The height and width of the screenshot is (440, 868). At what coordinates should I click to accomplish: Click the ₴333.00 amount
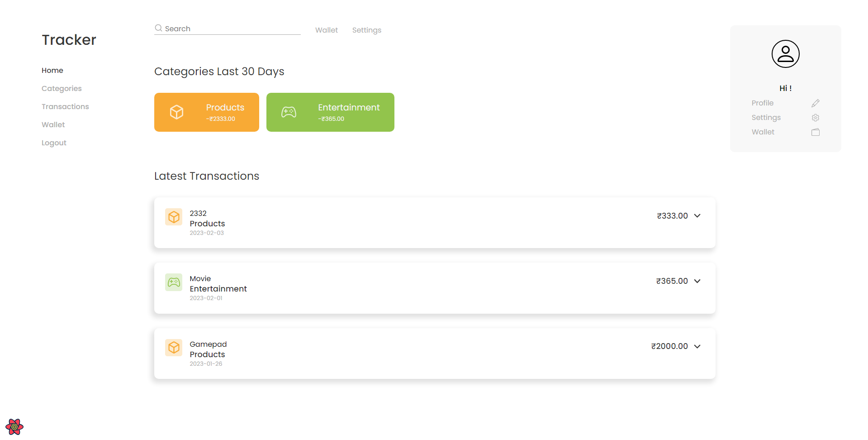point(672,216)
